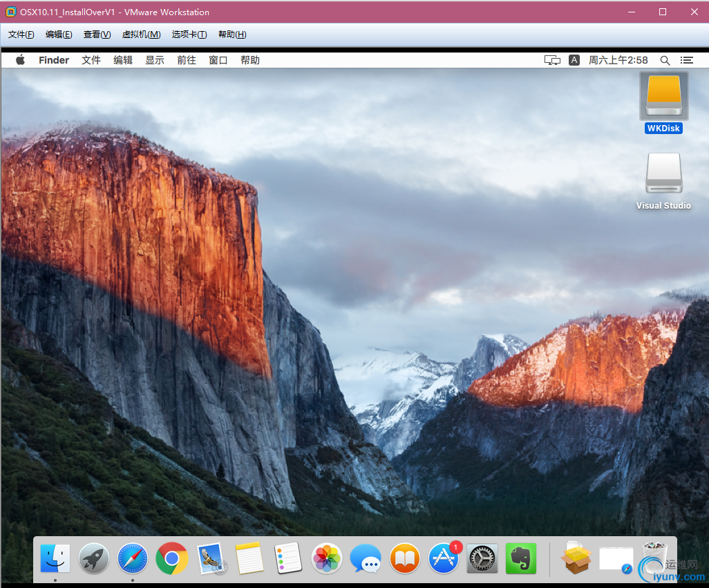Viewport: 709px width, 588px height.
Task: Launch Evernote elephant icon in Dock
Action: click(x=521, y=558)
